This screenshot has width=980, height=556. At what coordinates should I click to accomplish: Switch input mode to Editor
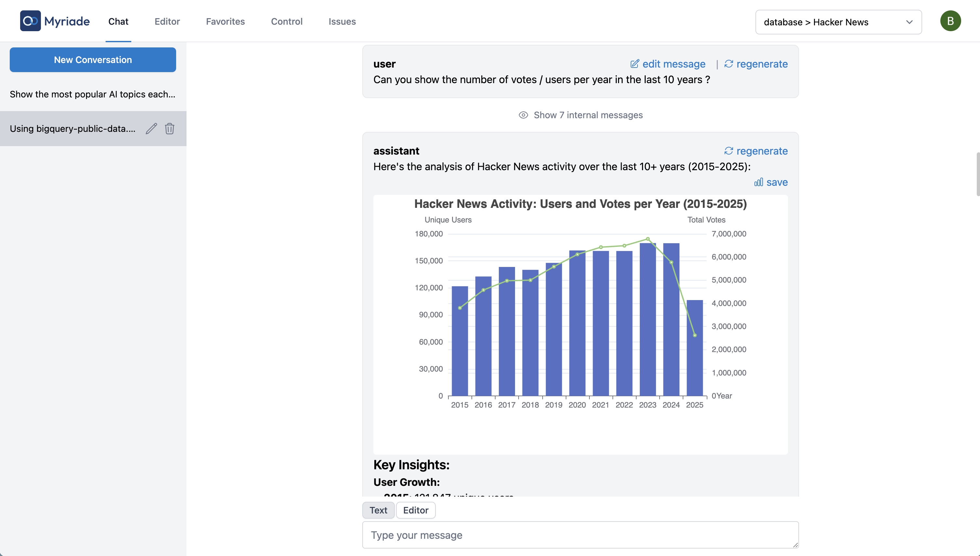[416, 510]
